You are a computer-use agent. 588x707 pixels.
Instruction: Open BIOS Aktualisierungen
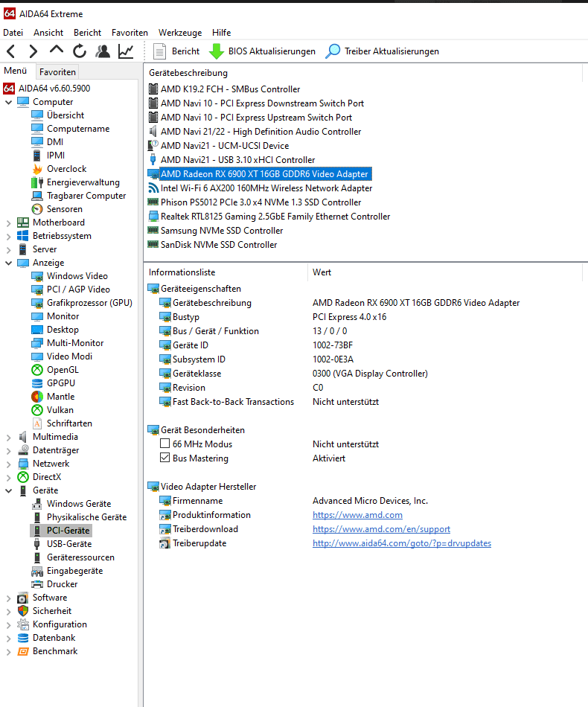click(263, 51)
